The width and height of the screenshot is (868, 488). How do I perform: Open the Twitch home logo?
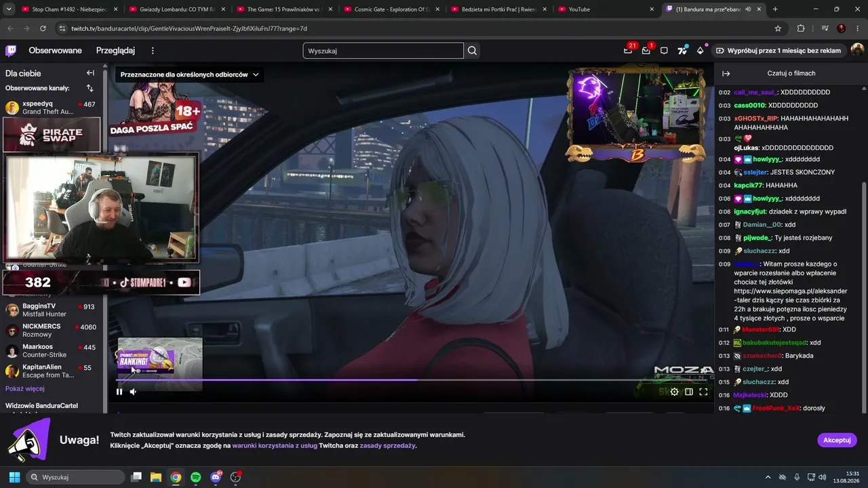[11, 51]
